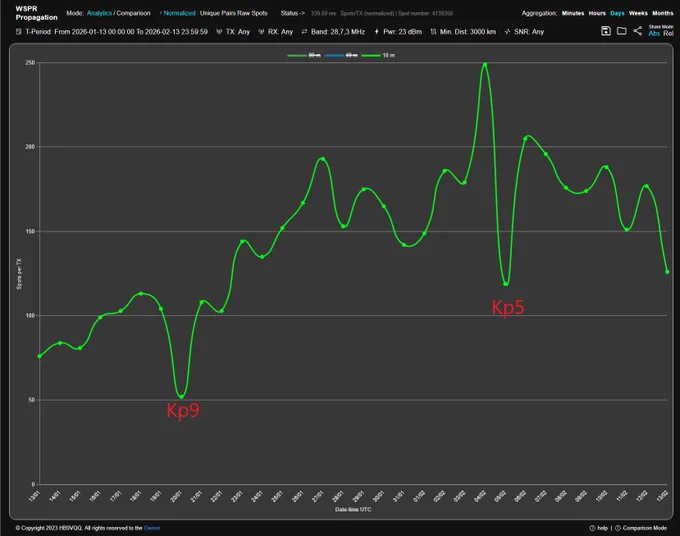This screenshot has width=680, height=536.
Task: Click the Aggregation: label
Action: pyautogui.click(x=539, y=13)
